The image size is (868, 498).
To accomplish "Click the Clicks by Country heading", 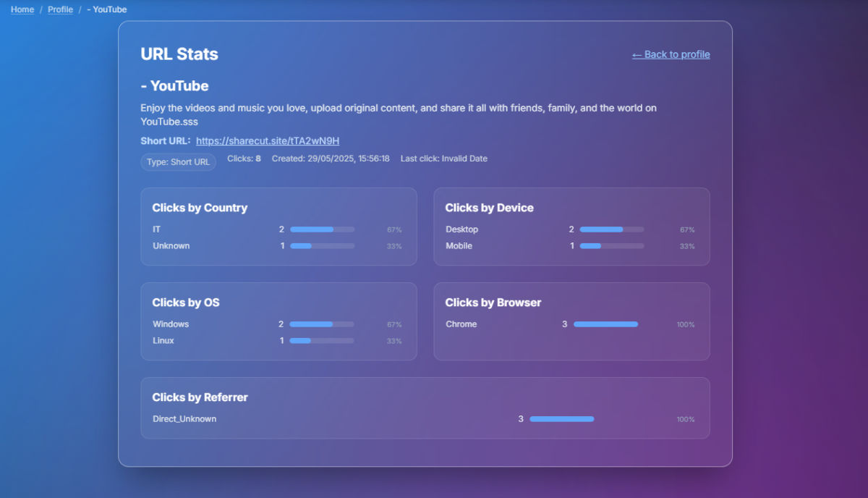I will click(200, 208).
